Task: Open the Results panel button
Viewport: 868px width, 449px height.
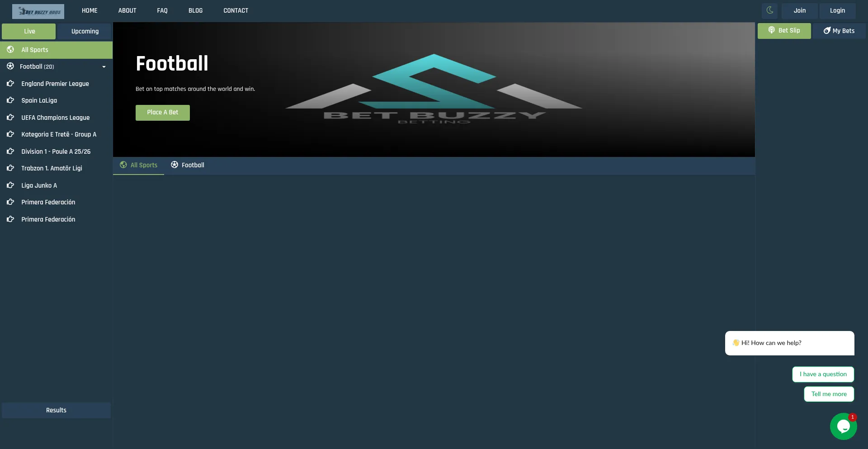Action: 56,410
